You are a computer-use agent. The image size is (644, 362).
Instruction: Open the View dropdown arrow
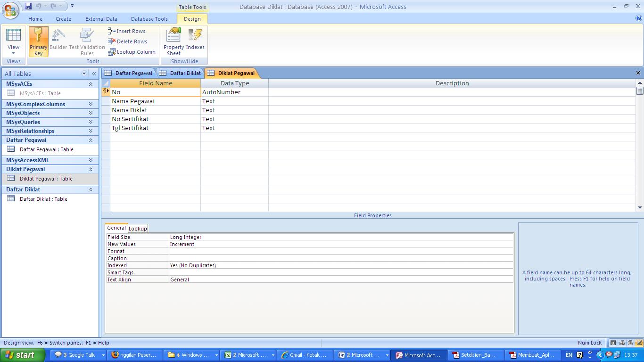(x=13, y=53)
